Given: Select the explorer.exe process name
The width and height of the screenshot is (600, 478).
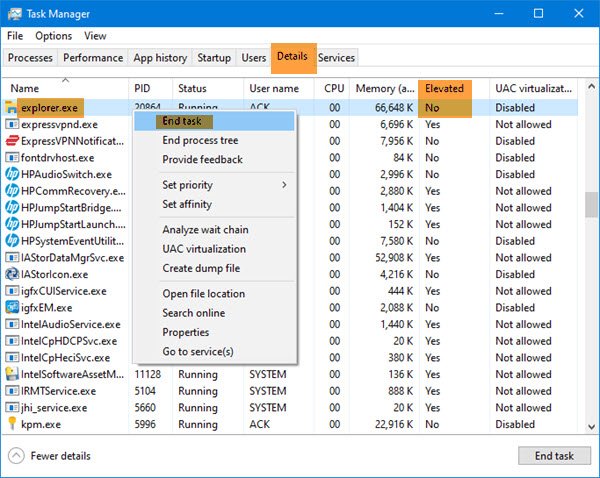Looking at the screenshot, I should coord(49,108).
